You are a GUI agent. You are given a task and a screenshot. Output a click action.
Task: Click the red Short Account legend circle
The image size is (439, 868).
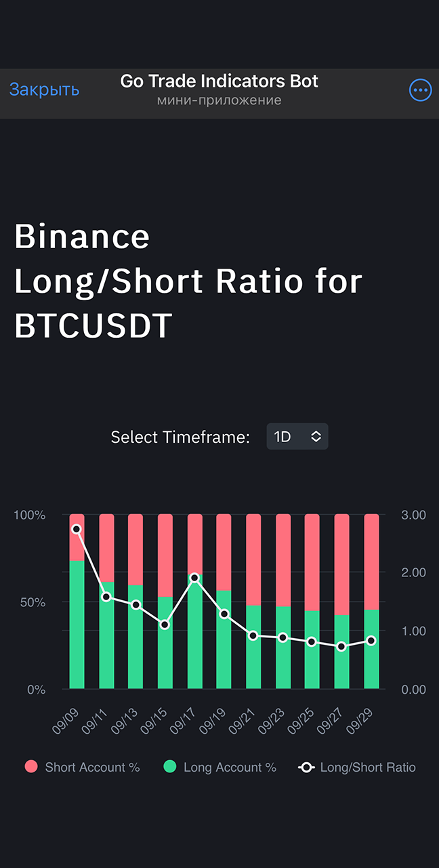pos(31,767)
